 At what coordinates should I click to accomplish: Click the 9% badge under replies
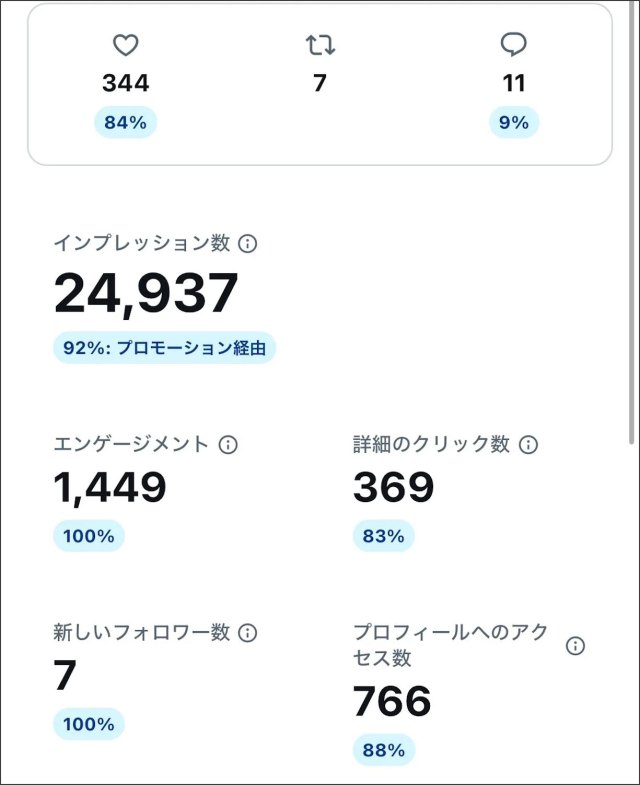point(514,123)
